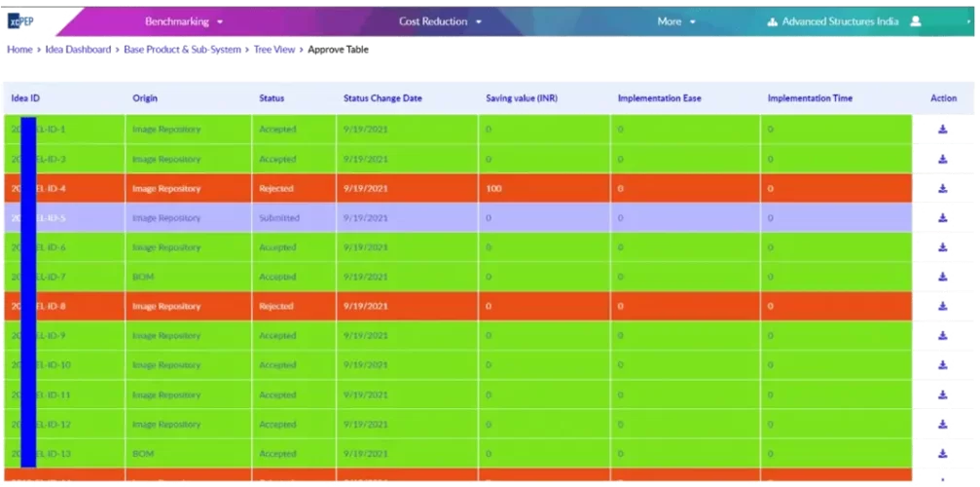Click the xcPEP logo
The width and height of the screenshot is (980, 487).
point(20,21)
